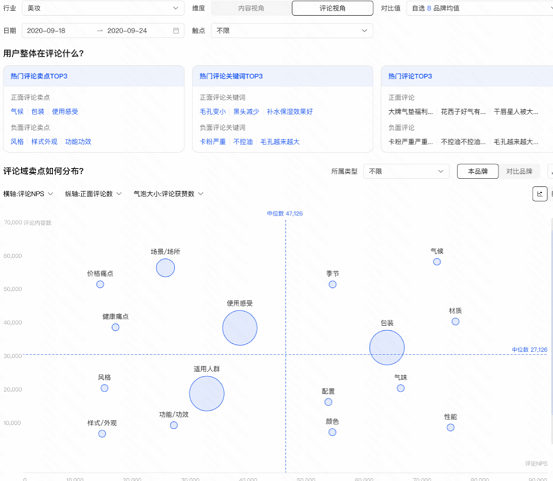
Task: Click the 季节 bubble
Action: tap(333, 284)
